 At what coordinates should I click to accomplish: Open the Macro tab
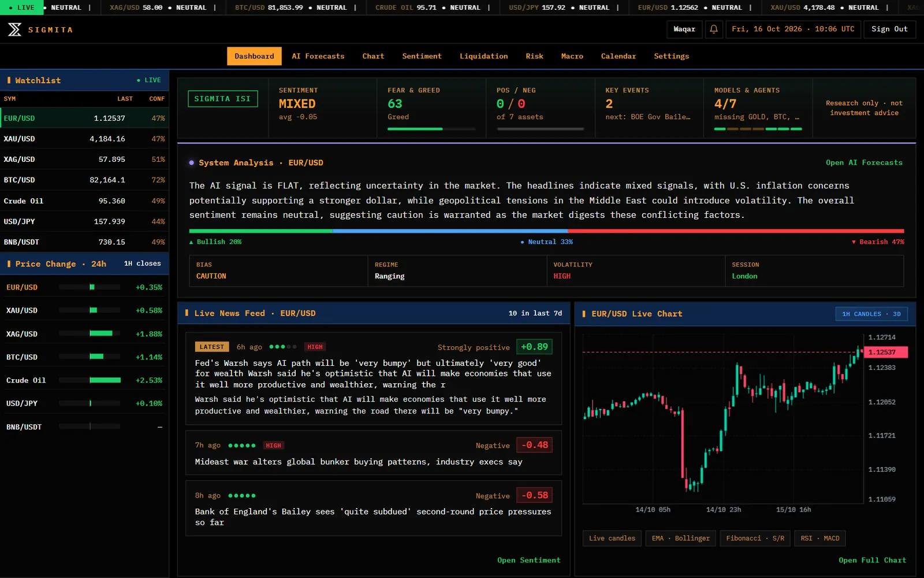(x=572, y=56)
